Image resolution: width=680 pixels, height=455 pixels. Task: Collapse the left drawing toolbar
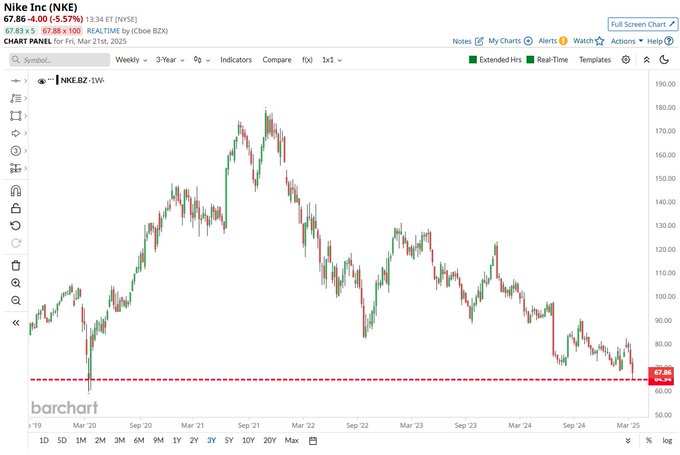[x=16, y=323]
